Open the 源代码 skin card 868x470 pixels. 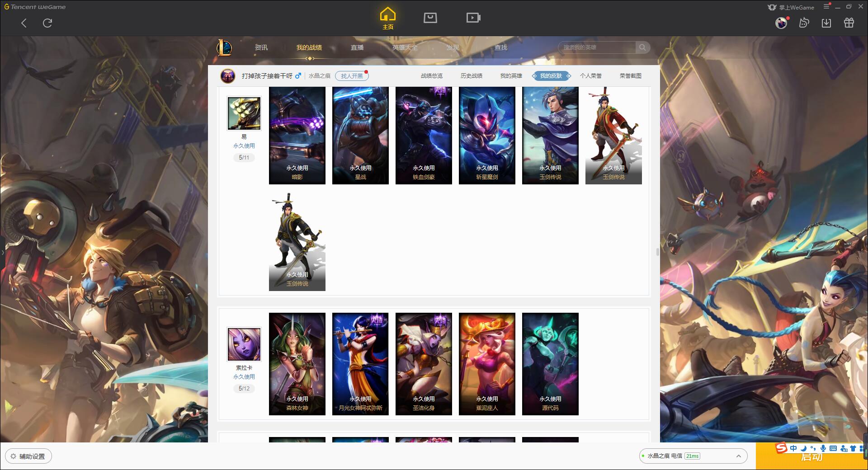coord(550,364)
